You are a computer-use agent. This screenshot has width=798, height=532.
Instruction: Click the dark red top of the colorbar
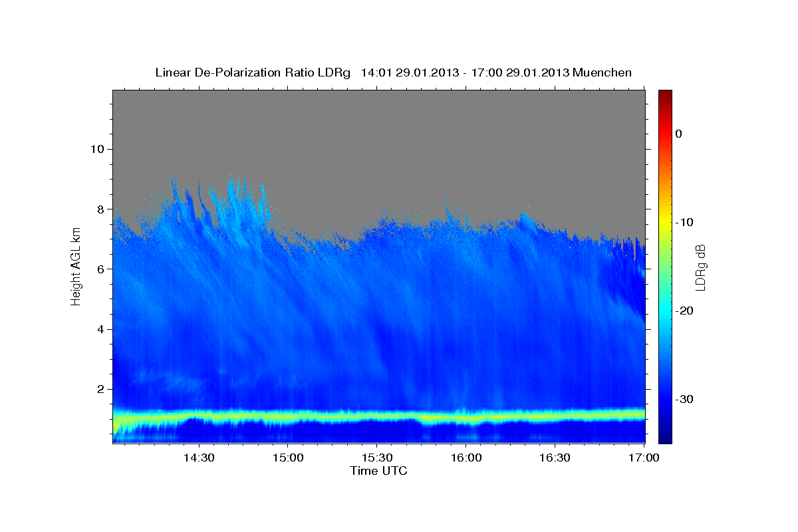[x=665, y=94]
